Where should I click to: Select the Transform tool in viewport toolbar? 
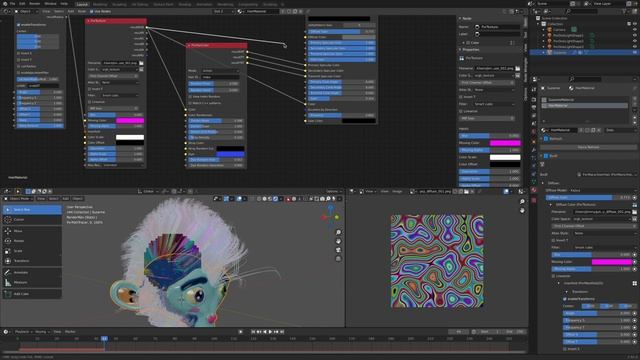32,260
